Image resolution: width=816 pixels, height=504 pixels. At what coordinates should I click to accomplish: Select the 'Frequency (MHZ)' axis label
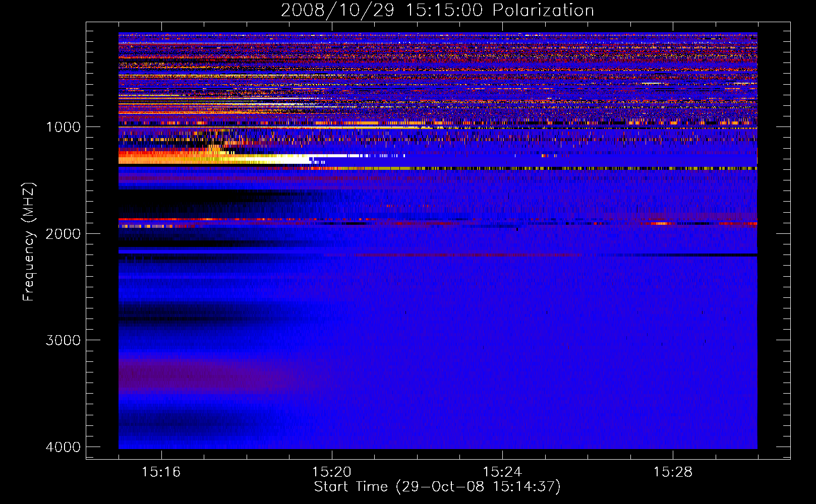click(29, 242)
